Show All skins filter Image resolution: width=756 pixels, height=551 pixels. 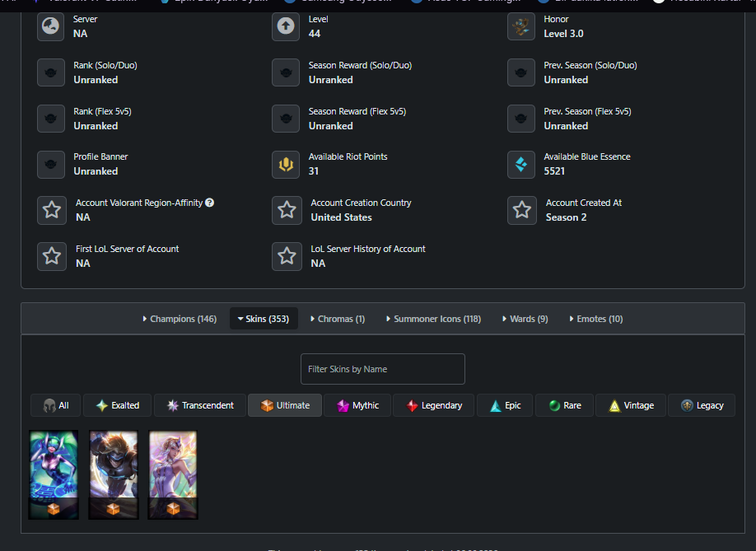(56, 405)
